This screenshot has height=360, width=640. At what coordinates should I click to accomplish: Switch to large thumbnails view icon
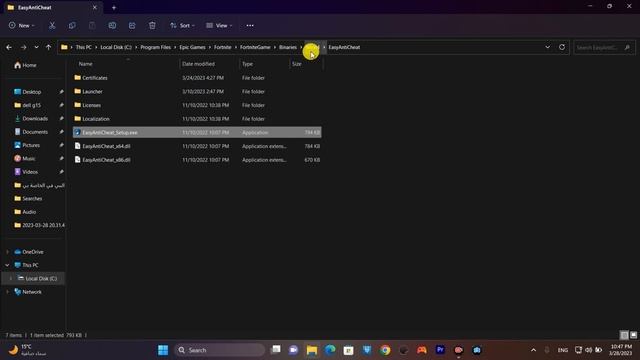pyautogui.click(x=633, y=335)
